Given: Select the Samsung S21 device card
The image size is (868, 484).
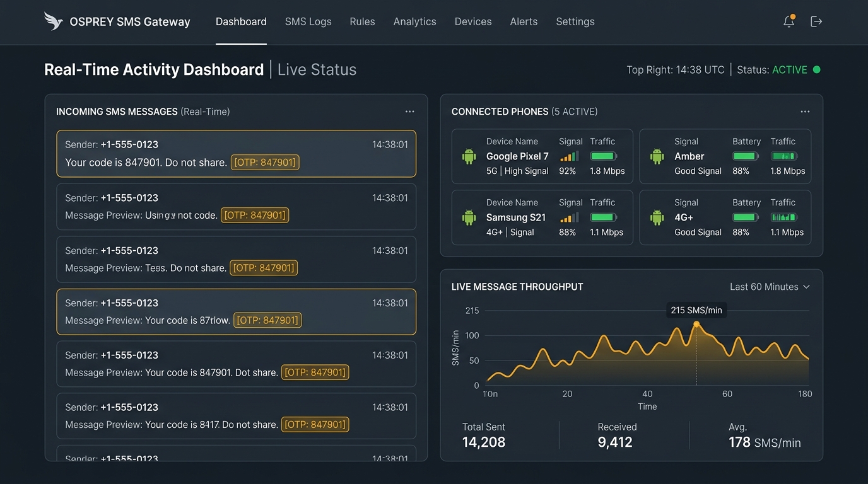Looking at the screenshot, I should click(x=542, y=217).
